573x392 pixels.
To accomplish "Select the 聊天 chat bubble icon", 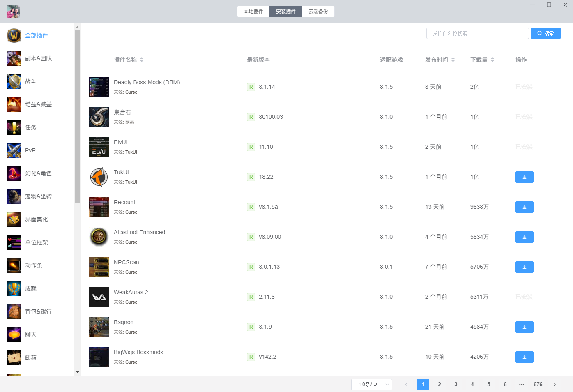I will (x=14, y=335).
